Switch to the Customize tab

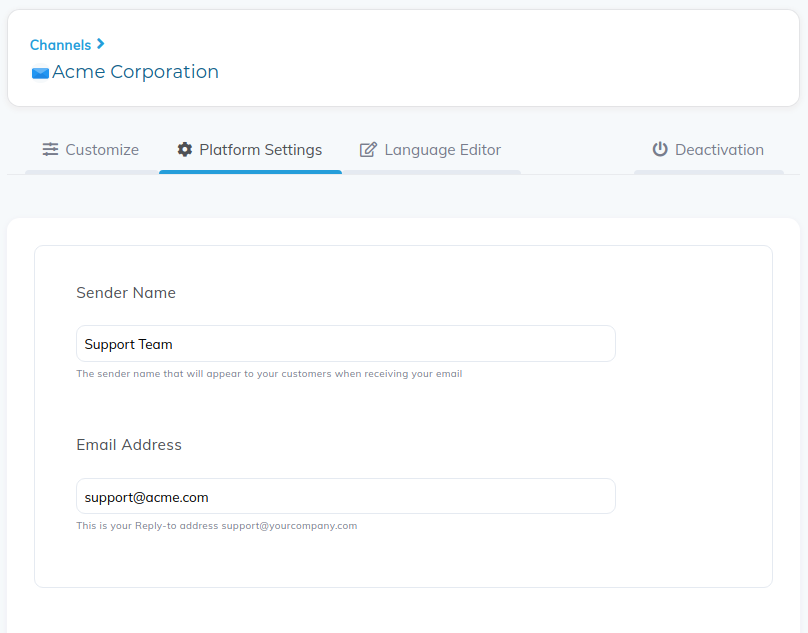click(x=91, y=149)
